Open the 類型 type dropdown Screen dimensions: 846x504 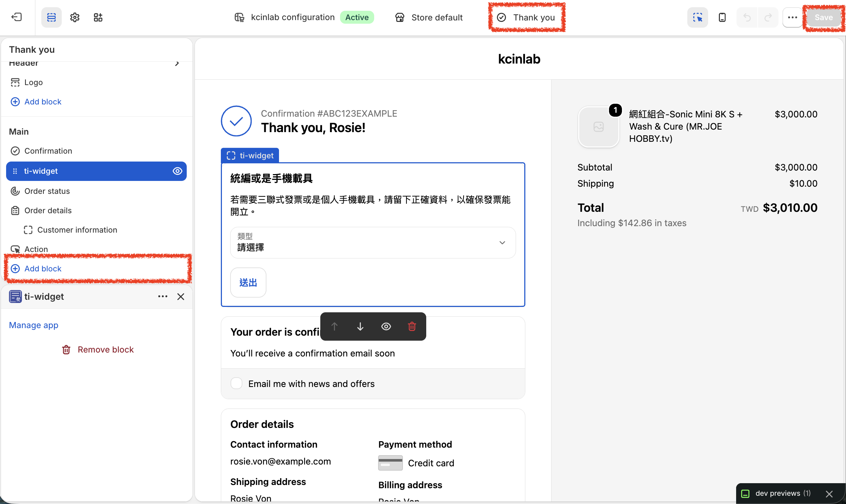373,242
